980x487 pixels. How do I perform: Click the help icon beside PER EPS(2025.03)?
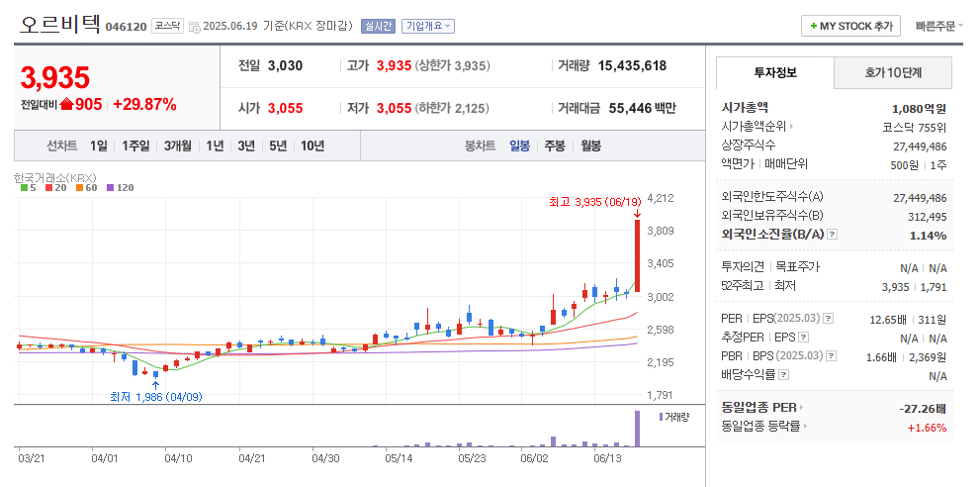pos(828,319)
